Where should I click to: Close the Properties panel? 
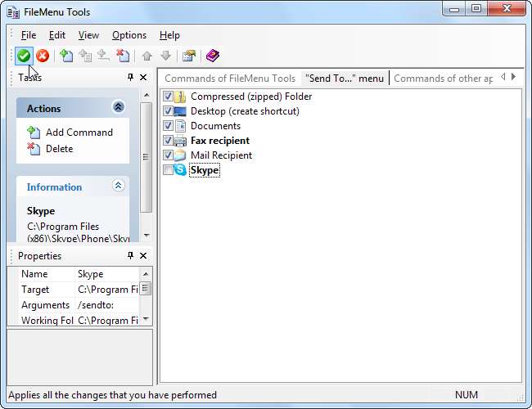click(143, 255)
